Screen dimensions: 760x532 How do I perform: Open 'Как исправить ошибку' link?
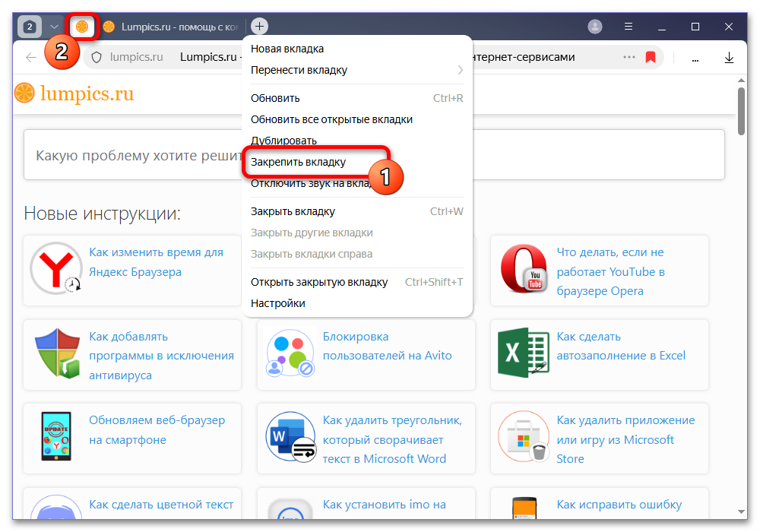click(619, 505)
